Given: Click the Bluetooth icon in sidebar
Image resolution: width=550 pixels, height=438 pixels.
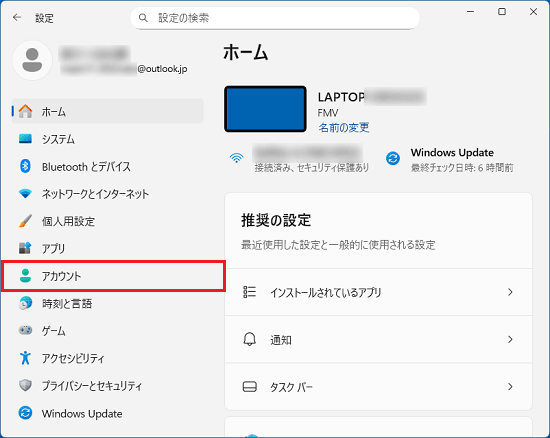Looking at the screenshot, I should tap(25, 166).
